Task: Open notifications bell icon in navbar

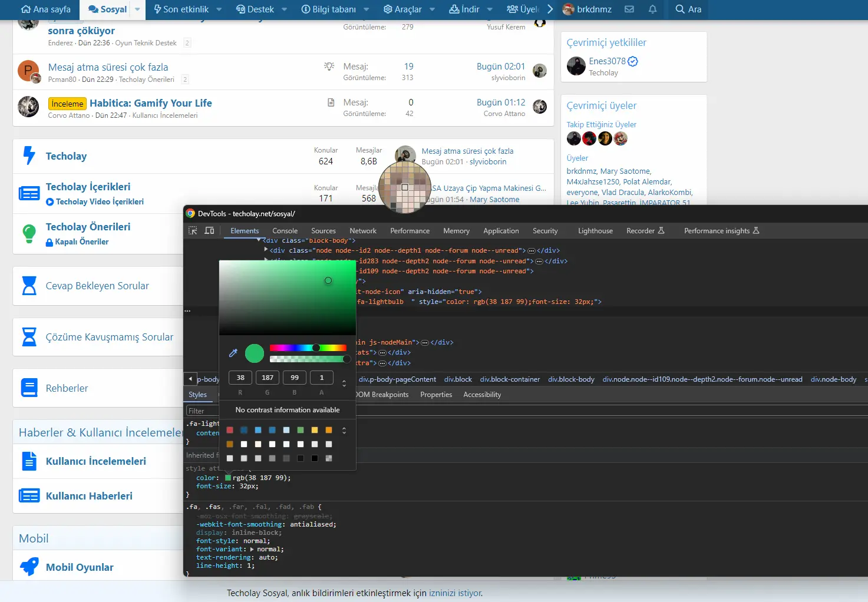Action: 652,9
